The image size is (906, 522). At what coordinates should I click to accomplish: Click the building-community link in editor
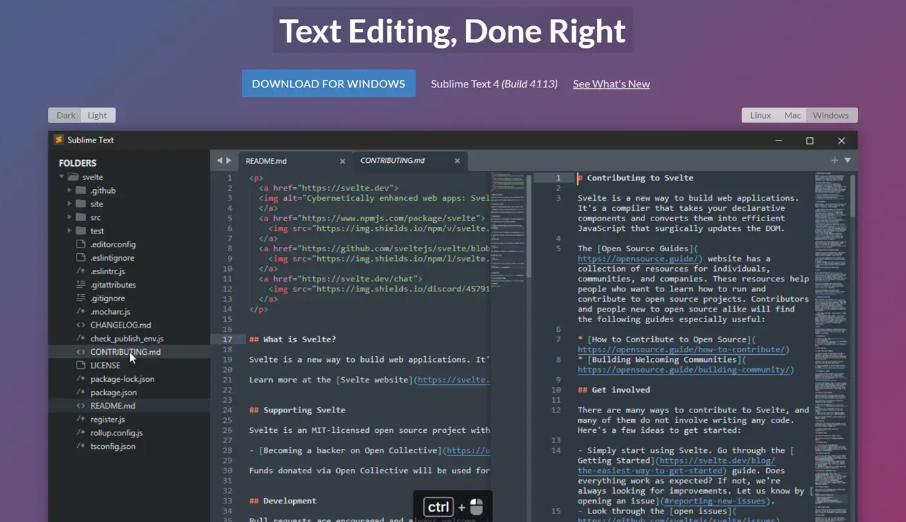[685, 370]
